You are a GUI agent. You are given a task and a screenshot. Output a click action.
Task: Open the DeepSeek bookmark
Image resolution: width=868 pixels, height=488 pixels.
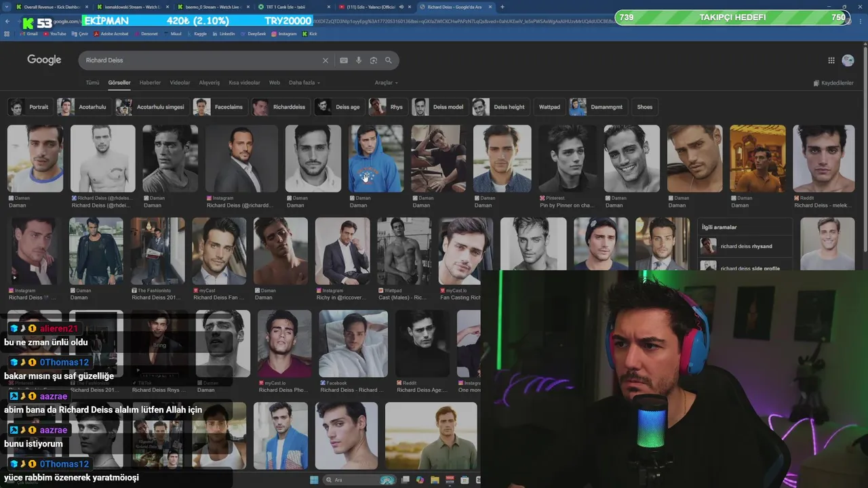coord(254,33)
